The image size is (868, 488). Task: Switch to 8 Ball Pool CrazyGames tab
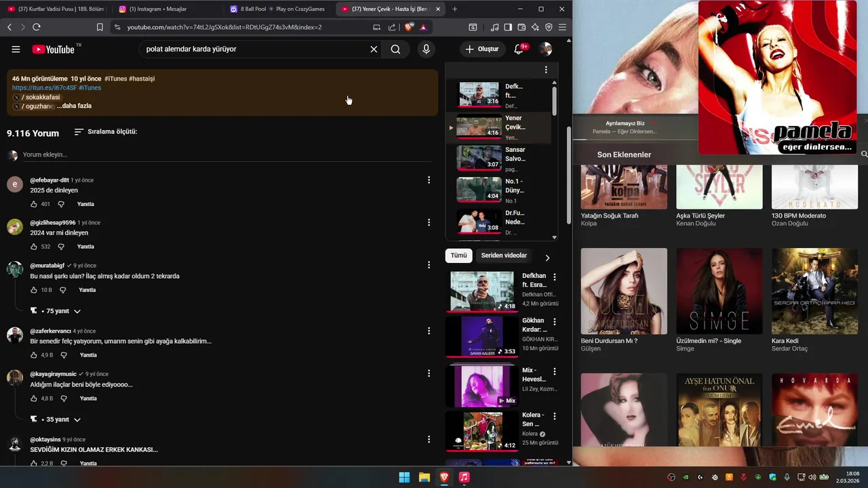(x=278, y=9)
